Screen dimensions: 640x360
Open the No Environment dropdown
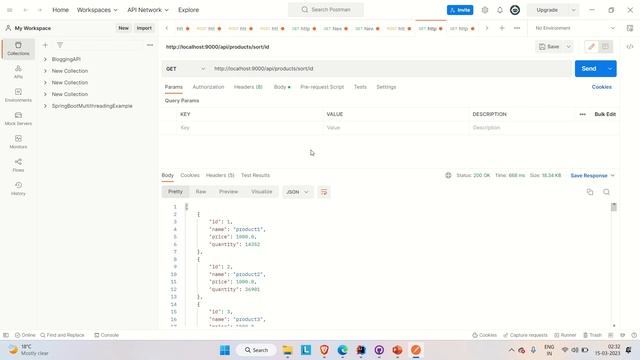tap(575, 28)
